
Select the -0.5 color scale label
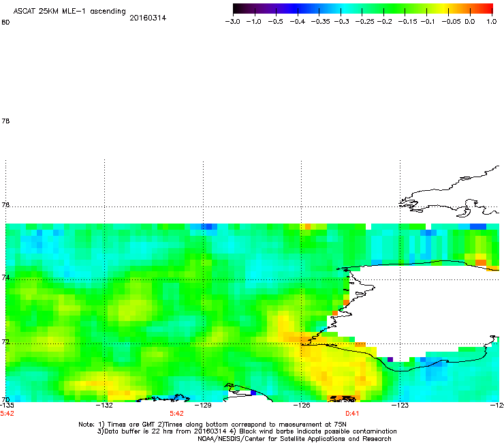click(275, 22)
